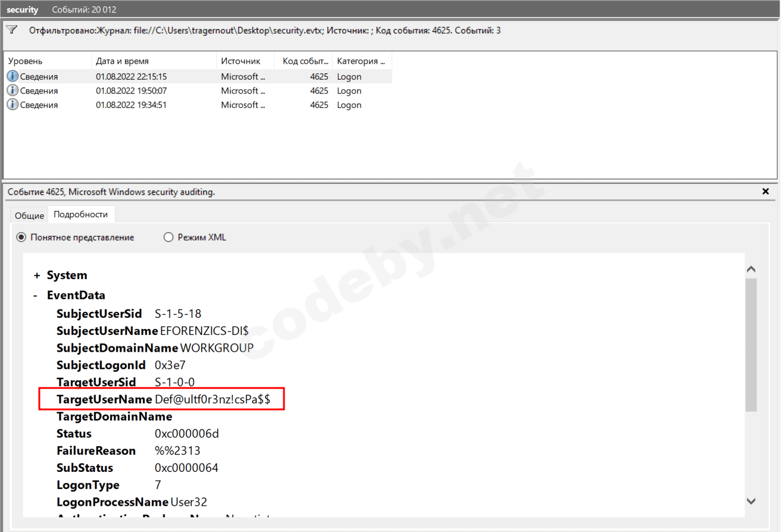Image resolution: width=781 pixels, height=532 pixels.
Task: Select the User32 value
Action: coord(189,503)
